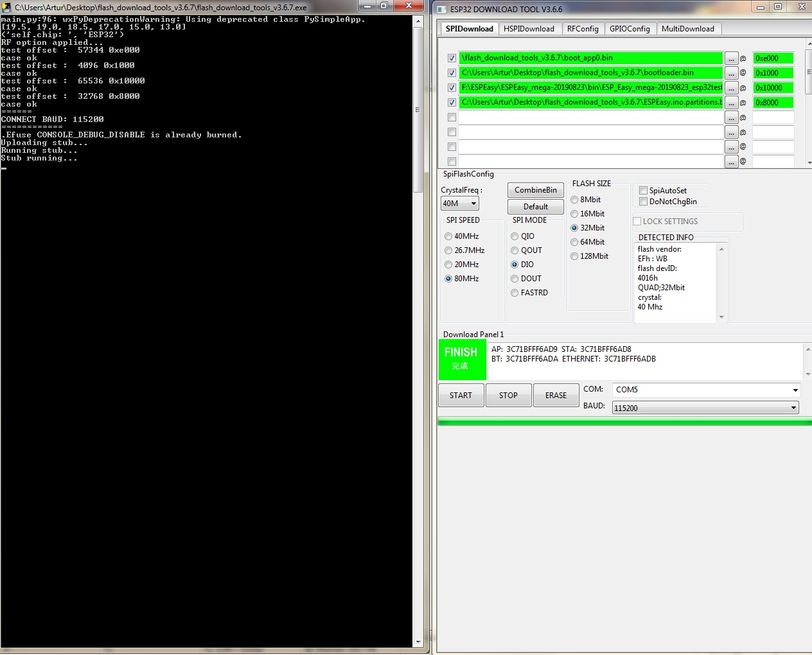Click the 0x10000 address field

(x=773, y=88)
